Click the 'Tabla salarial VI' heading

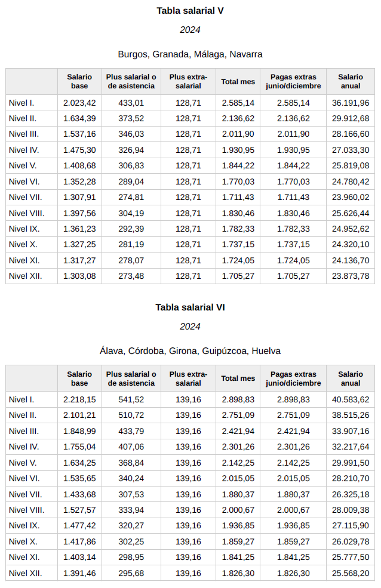point(190,307)
